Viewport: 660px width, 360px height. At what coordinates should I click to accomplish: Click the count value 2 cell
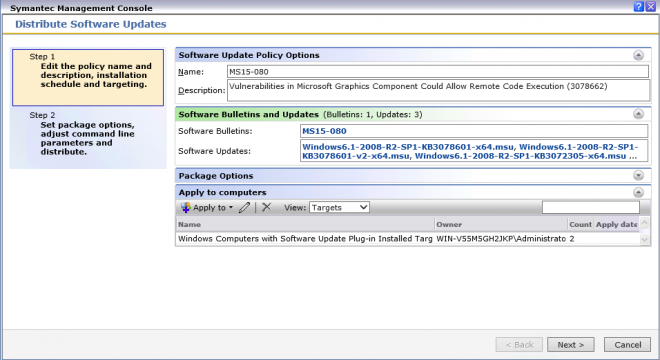572,239
